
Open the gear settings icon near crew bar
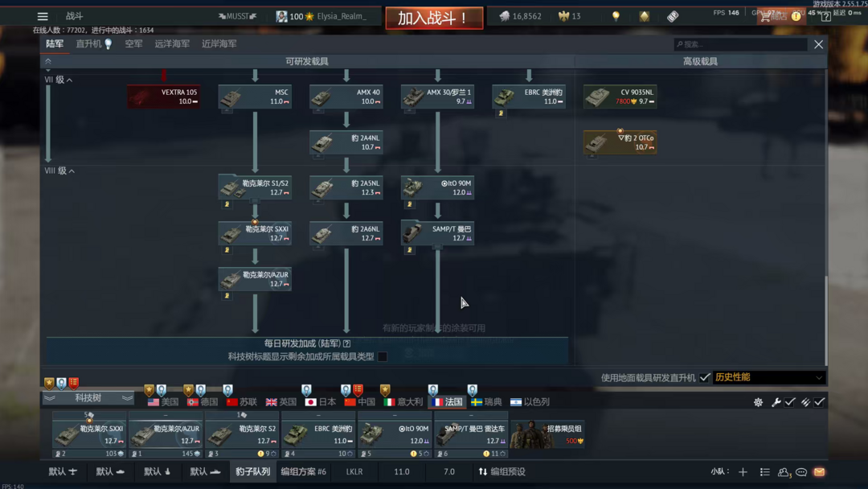758,402
